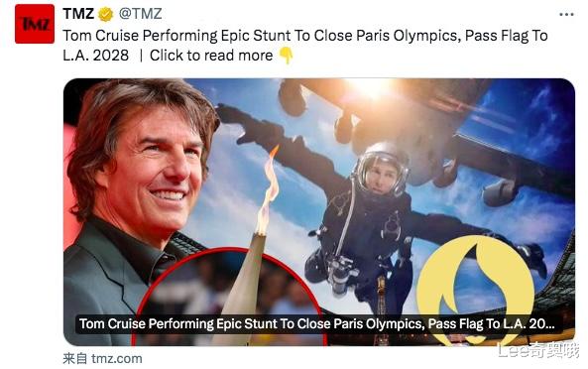This screenshot has height=369, width=588.
Task: Open the red TMZ profile avatar
Action: point(35,24)
